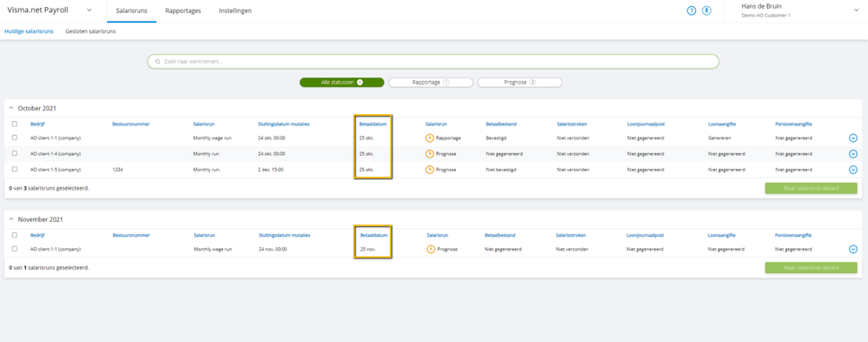Switch to Gesloten salarisruns sub-tab

(x=90, y=31)
